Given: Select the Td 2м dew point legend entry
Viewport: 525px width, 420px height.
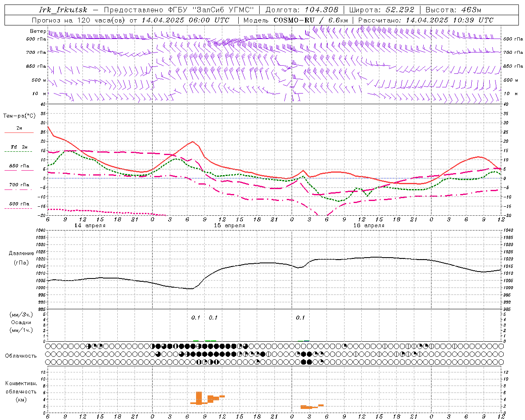Looking at the screenshot, I should pyautogui.click(x=19, y=147).
